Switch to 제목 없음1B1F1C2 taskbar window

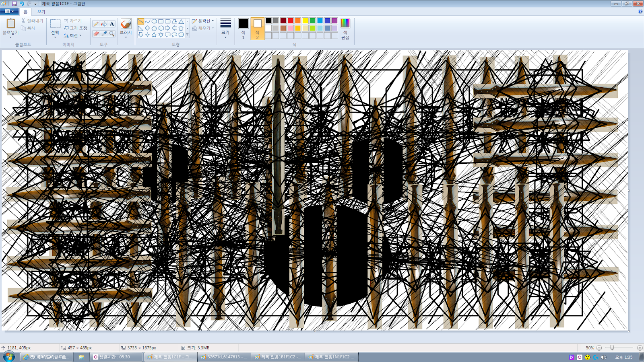coord(278,357)
